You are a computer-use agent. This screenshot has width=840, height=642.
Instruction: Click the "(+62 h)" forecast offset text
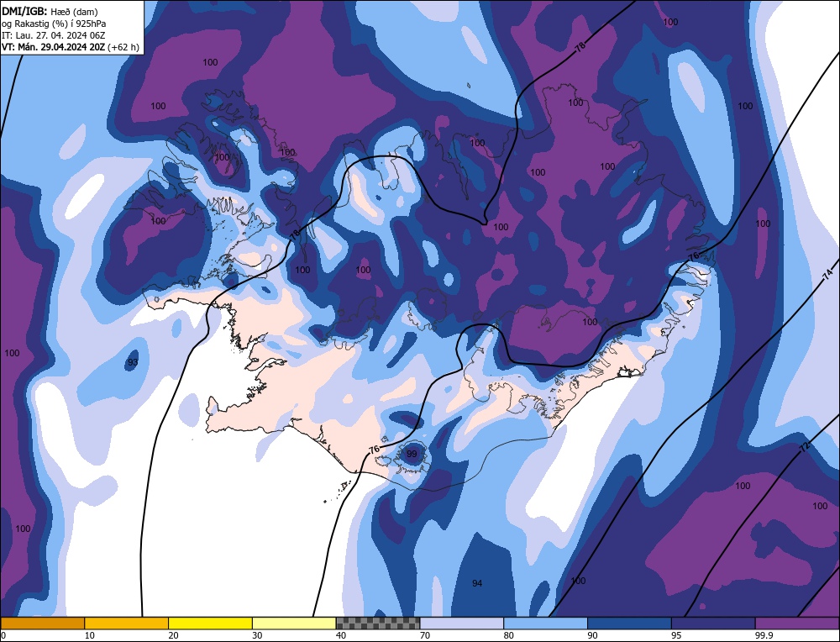pos(123,47)
